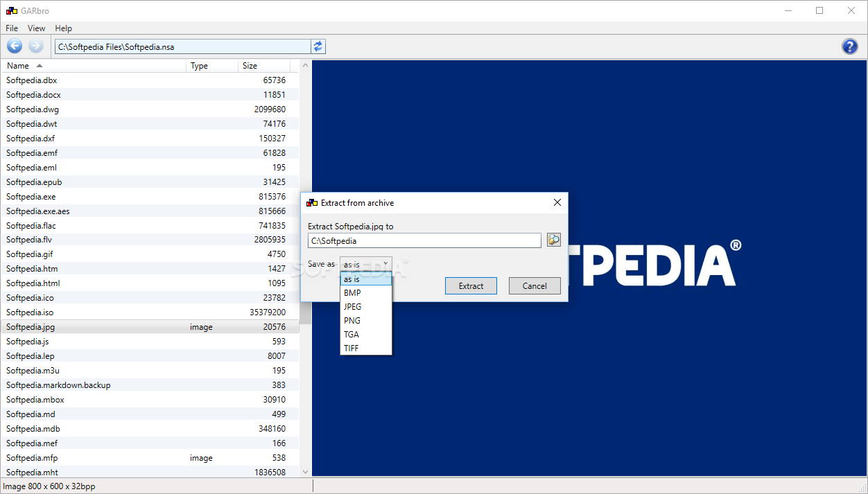868x494 pixels.
Task: Select Softpedia.iso in the file list
Action: pos(150,312)
